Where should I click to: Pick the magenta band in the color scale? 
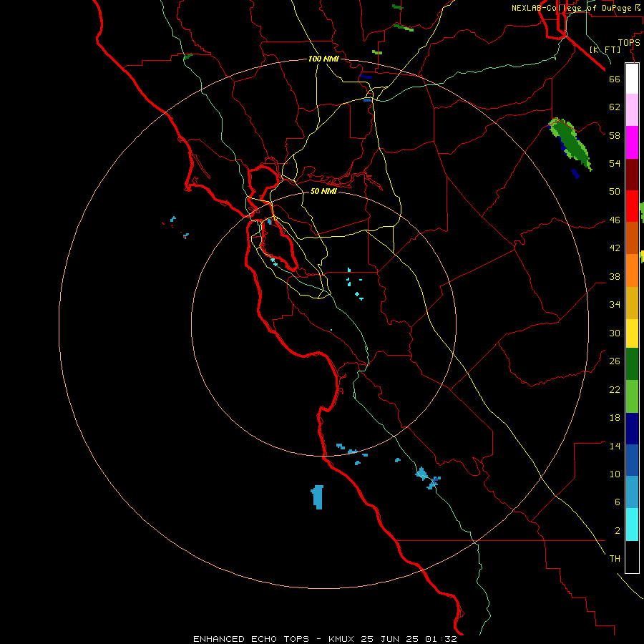click(x=632, y=142)
